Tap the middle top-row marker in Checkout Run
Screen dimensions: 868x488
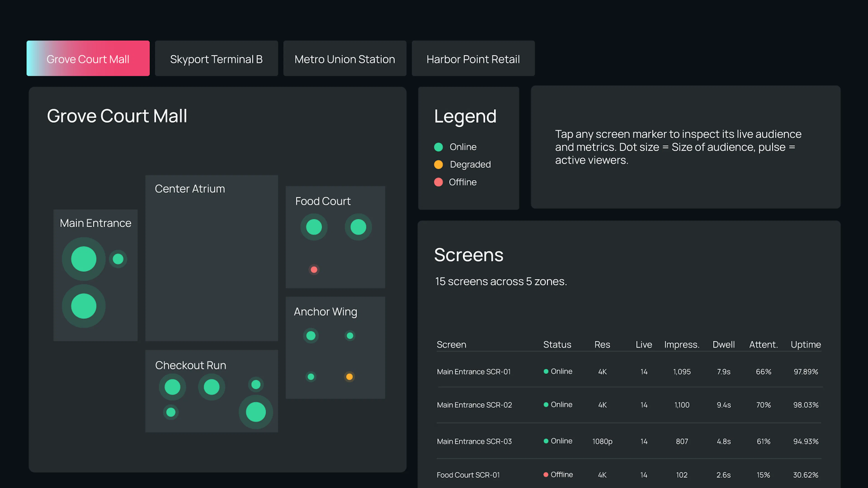(211, 387)
